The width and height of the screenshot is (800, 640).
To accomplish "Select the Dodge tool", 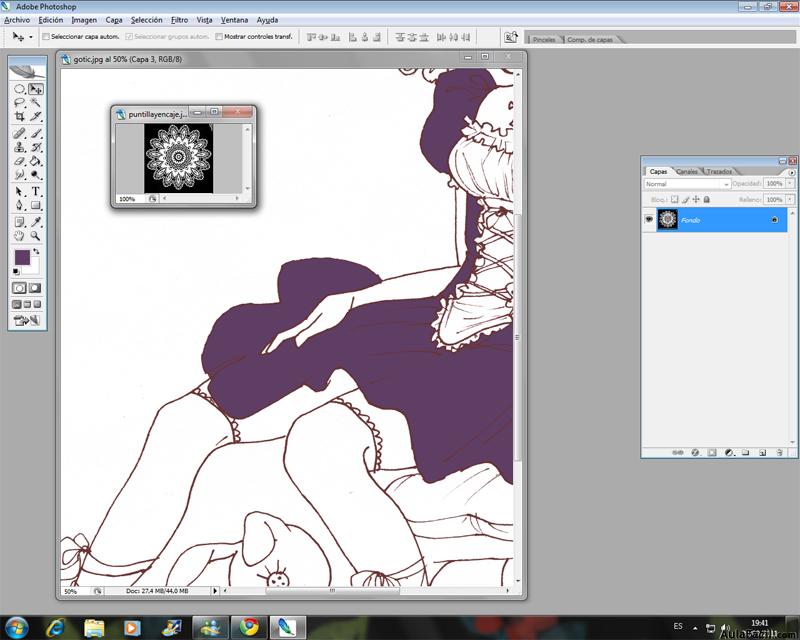I will 36,175.
